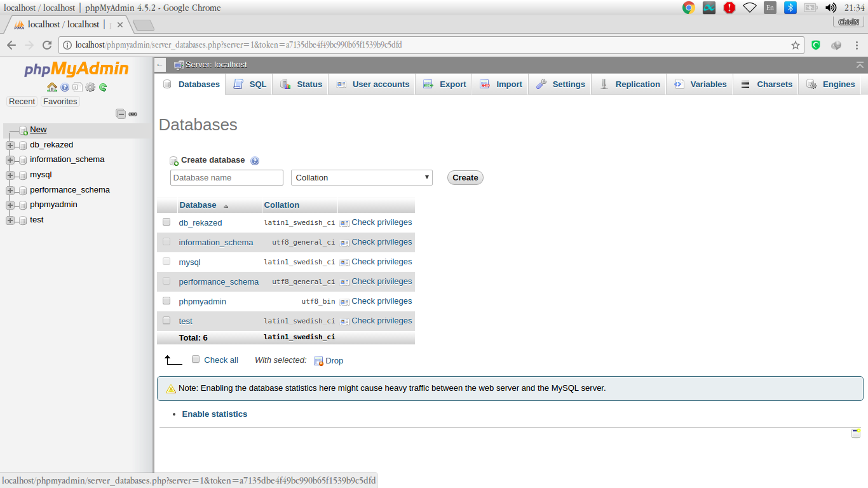Click privileges icon for phpmyadmin row
The height and width of the screenshot is (488, 868).
[x=344, y=302]
